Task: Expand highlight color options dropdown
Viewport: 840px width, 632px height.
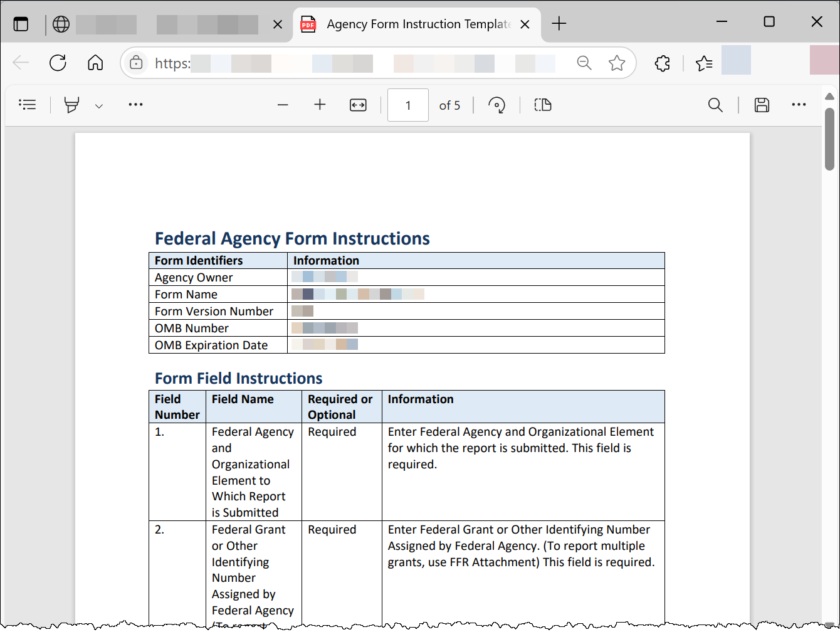Action: pyautogui.click(x=98, y=105)
